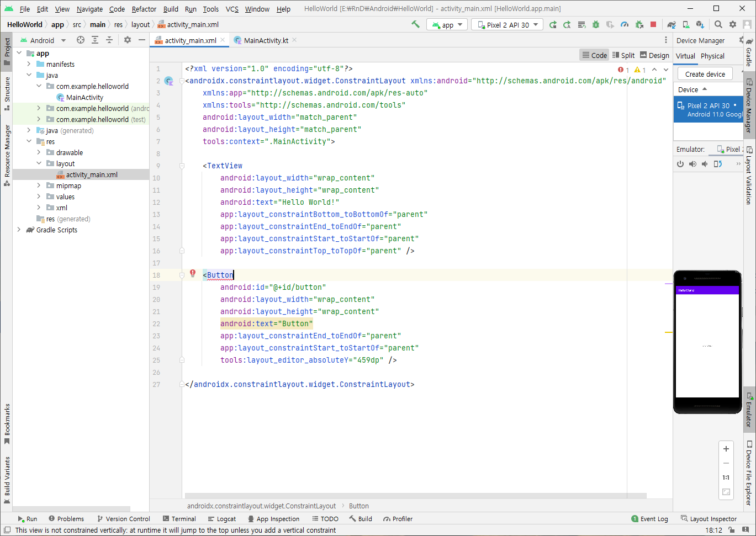Open Device Manager icon in main toolbar
756x536 pixels.
click(x=686, y=24)
